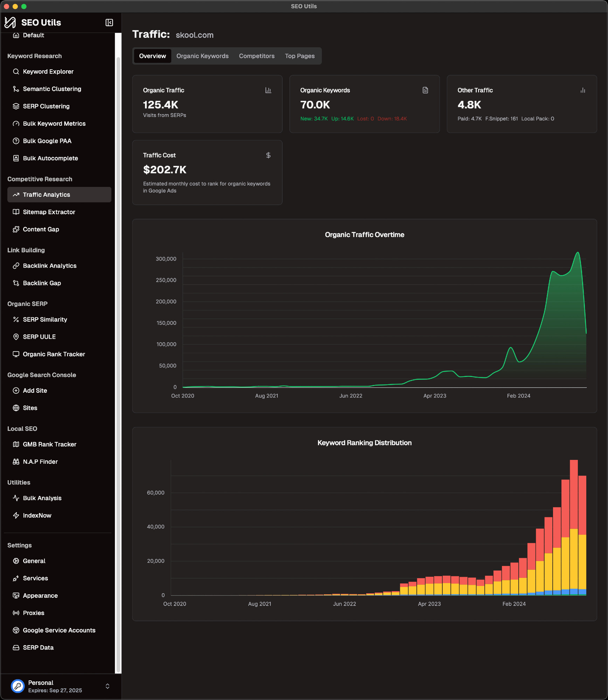Click the Organic Keywords document icon
This screenshot has height=700, width=608.
[425, 90]
